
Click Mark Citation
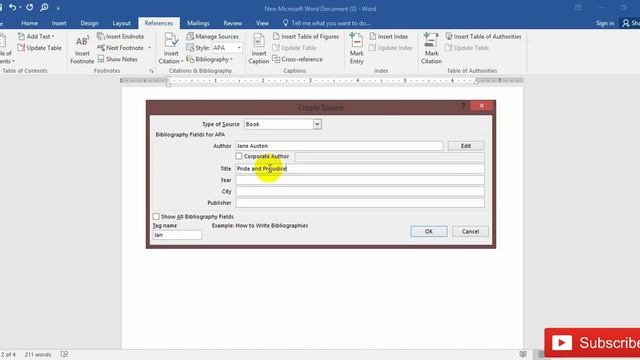[x=431, y=49]
